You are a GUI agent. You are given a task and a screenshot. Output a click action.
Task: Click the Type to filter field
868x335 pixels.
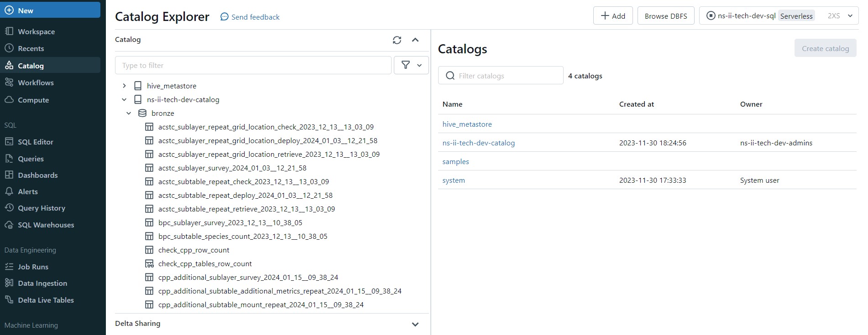click(253, 65)
